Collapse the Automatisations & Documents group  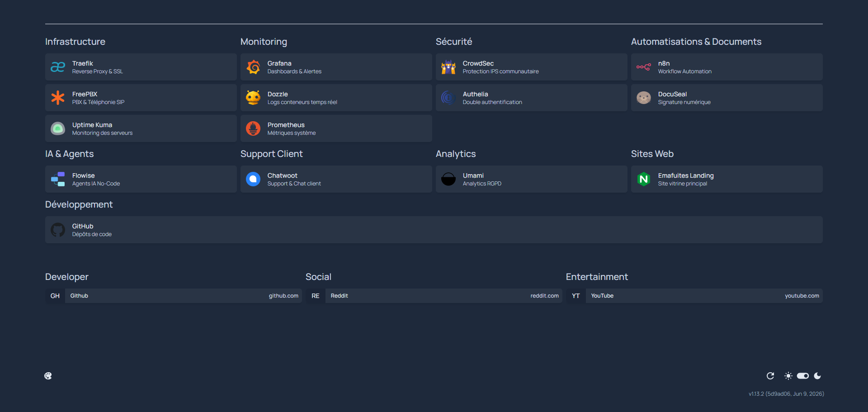(696, 42)
